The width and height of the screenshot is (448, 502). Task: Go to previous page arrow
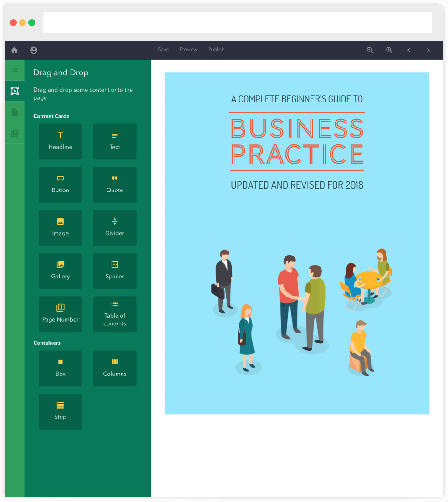(x=409, y=50)
